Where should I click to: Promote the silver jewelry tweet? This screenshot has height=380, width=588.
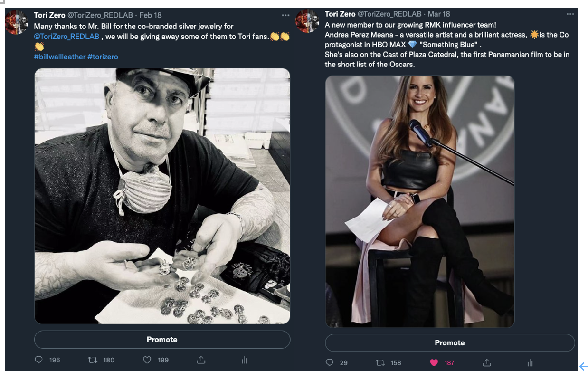[162, 340]
